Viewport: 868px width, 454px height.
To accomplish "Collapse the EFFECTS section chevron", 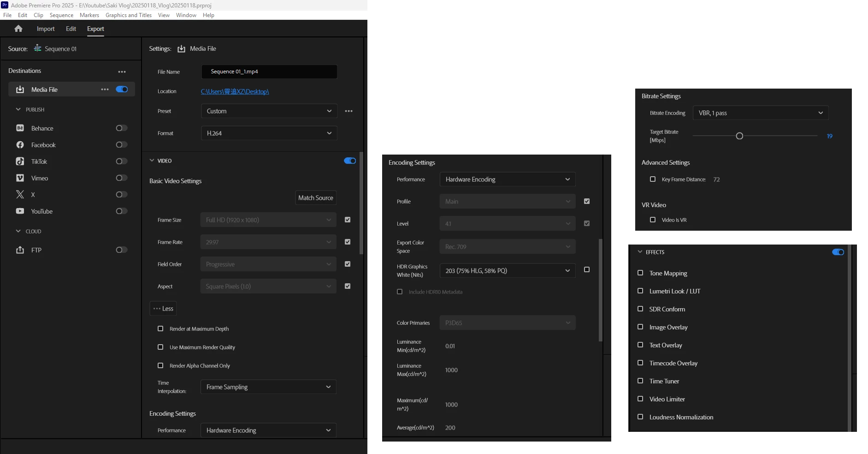I will click(640, 252).
